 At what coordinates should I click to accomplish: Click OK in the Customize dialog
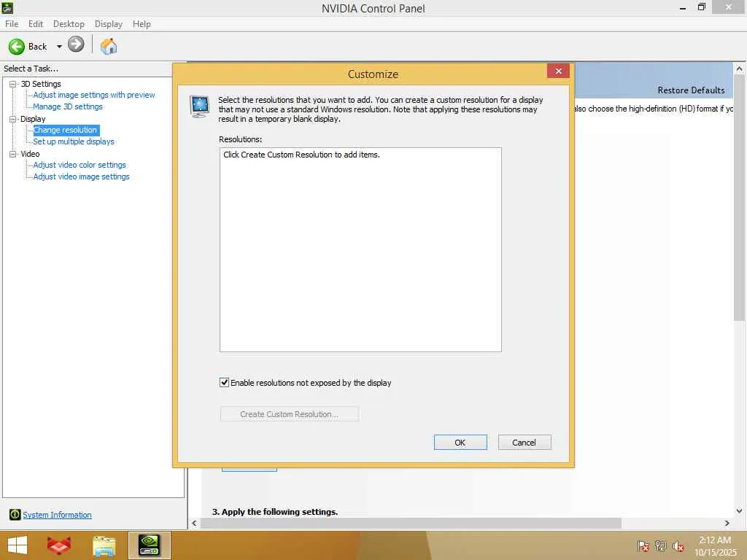(x=460, y=443)
